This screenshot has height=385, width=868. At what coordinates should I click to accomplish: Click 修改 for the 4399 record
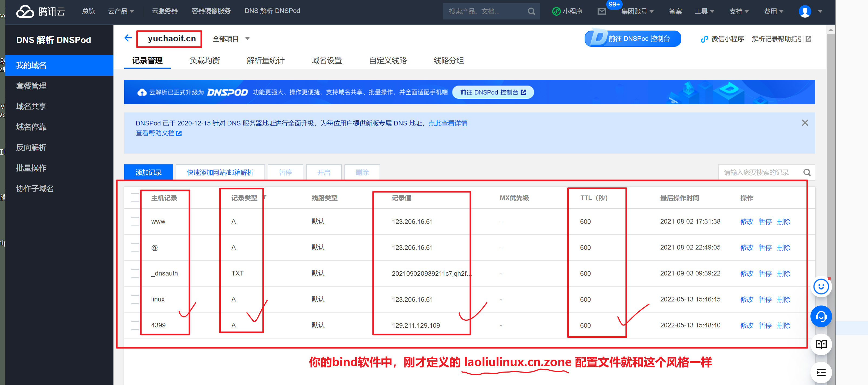746,325
